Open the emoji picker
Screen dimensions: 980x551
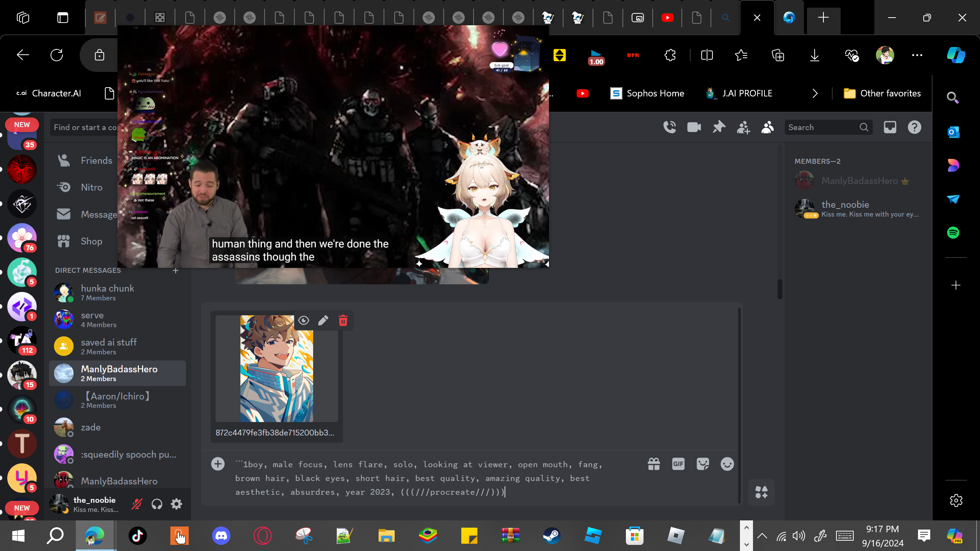click(x=727, y=464)
